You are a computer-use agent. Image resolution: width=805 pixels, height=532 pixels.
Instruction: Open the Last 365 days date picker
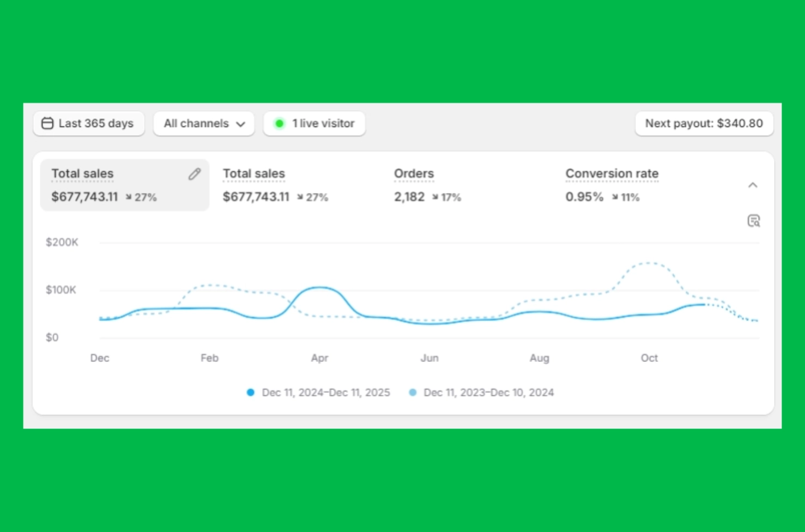point(89,124)
